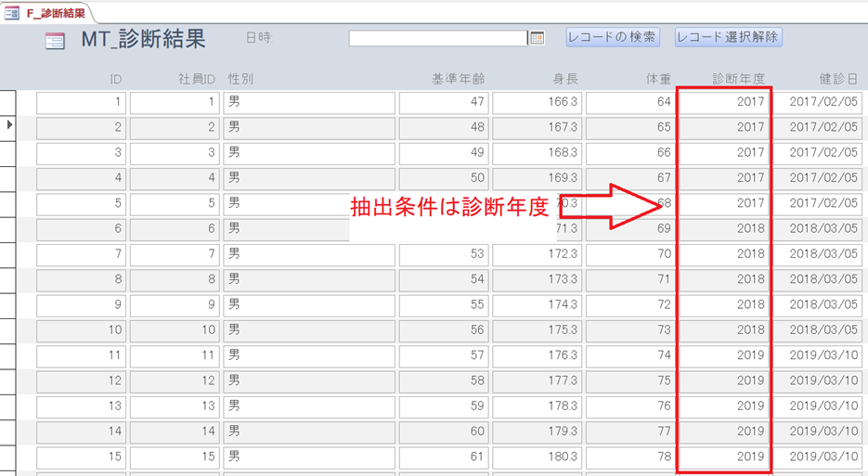This screenshot has width=868, height=476.
Task: Click the 体重 field showing 78
Action: point(629,457)
